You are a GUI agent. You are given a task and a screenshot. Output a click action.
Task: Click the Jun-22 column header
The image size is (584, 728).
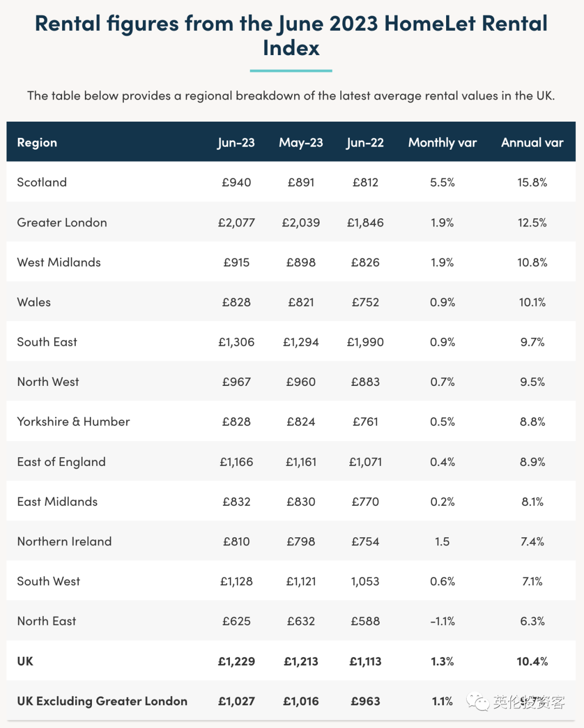click(x=365, y=143)
